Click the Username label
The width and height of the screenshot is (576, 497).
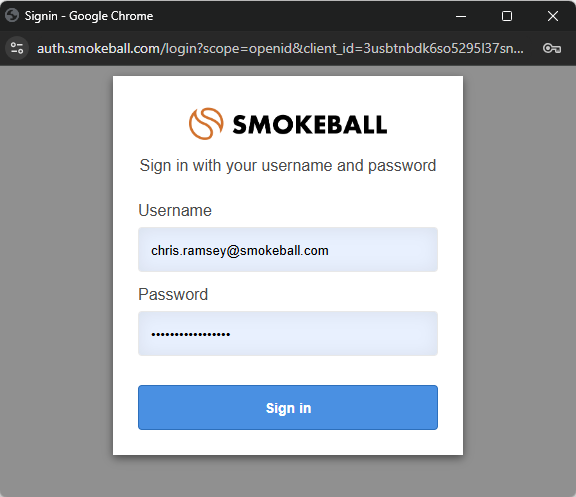[175, 210]
